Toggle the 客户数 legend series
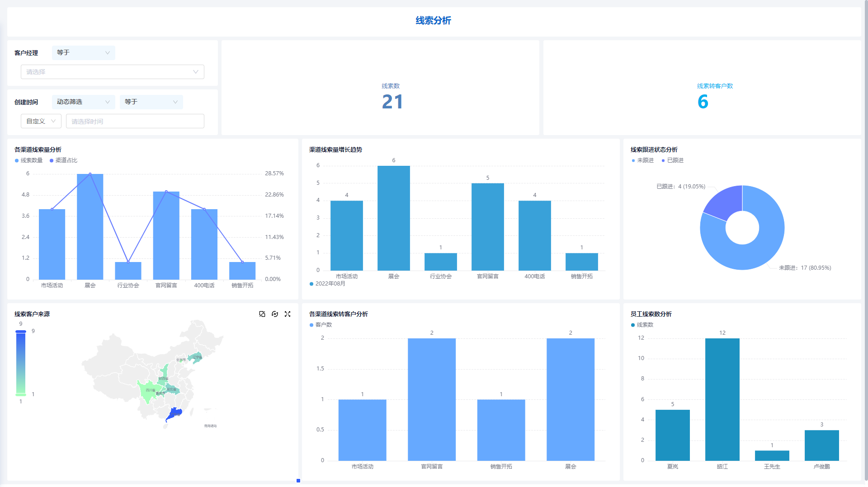Viewport: 868px width, 487px height. (x=321, y=325)
